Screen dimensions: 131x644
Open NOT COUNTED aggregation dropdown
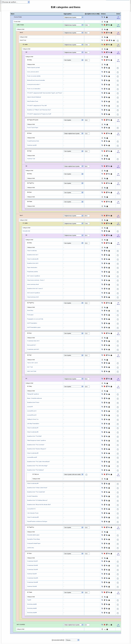point(73,625)
